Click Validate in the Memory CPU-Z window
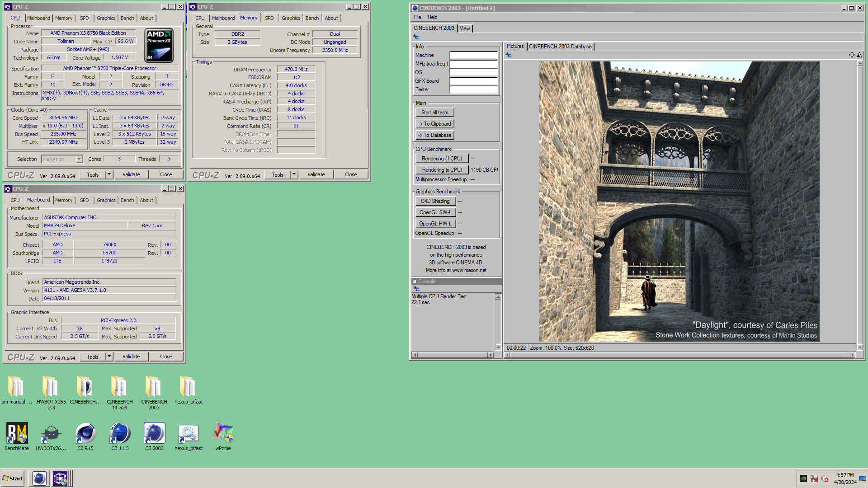The width and height of the screenshot is (868, 488). [x=316, y=174]
